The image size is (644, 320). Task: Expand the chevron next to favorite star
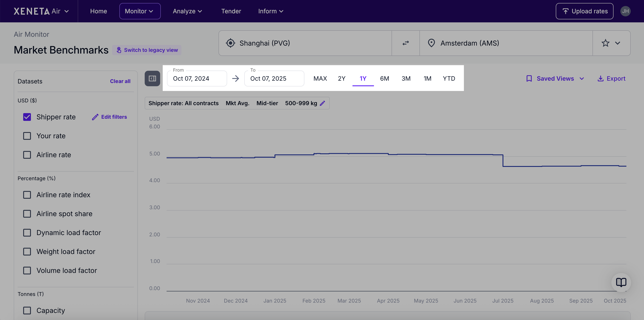point(618,43)
